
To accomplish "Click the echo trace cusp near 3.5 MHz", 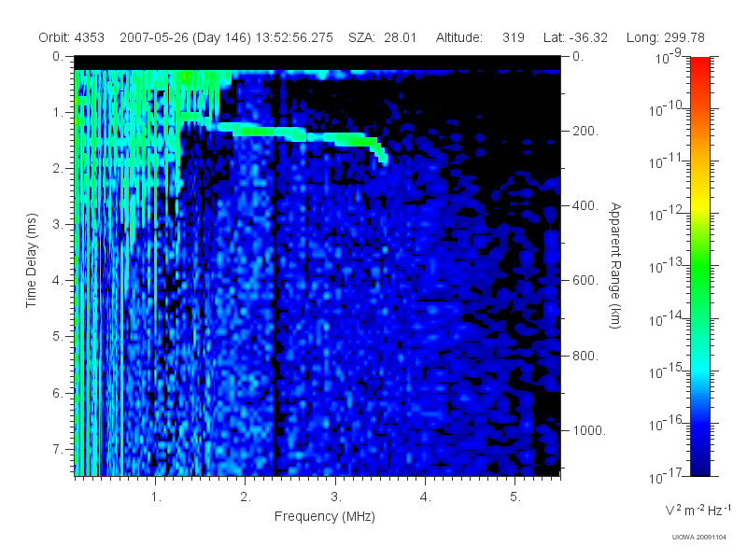I will point(381,153).
